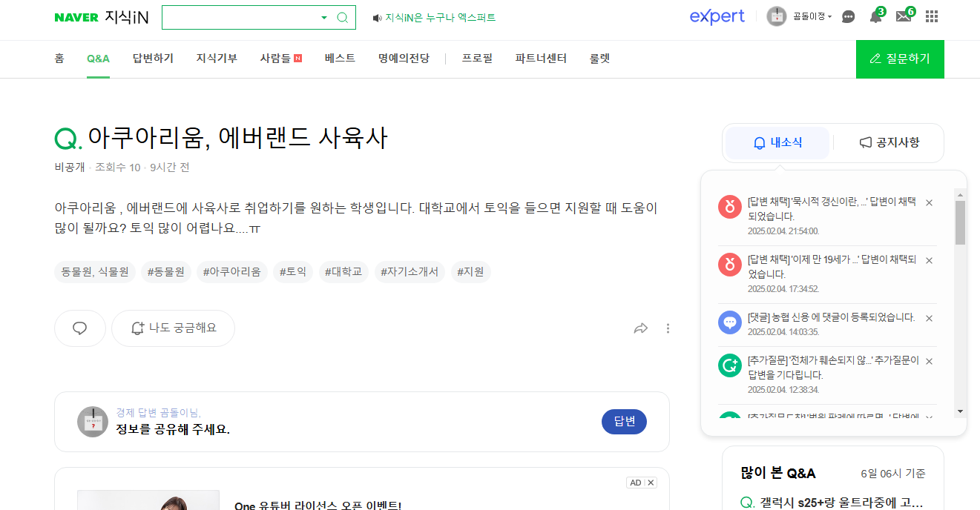This screenshot has height=510, width=980.
Task: Click the 많이 본 Q&A heading
Action: (778, 473)
